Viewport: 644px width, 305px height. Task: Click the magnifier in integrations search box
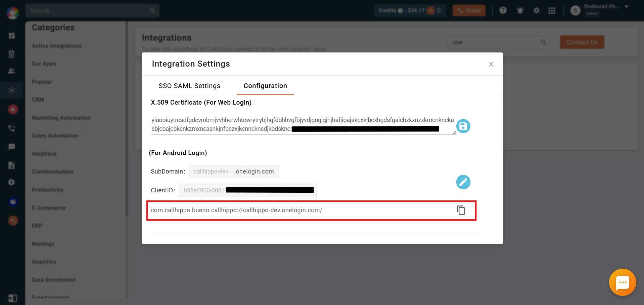[x=543, y=42]
